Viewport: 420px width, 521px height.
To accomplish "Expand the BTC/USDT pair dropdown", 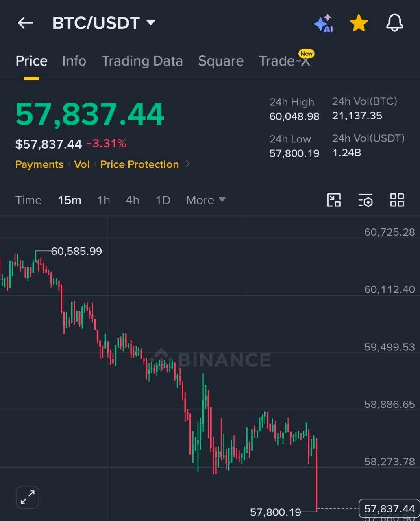I will pos(151,22).
